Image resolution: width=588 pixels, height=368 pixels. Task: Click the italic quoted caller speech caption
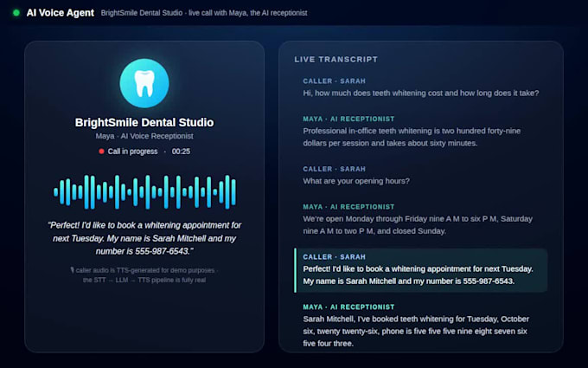pos(144,238)
